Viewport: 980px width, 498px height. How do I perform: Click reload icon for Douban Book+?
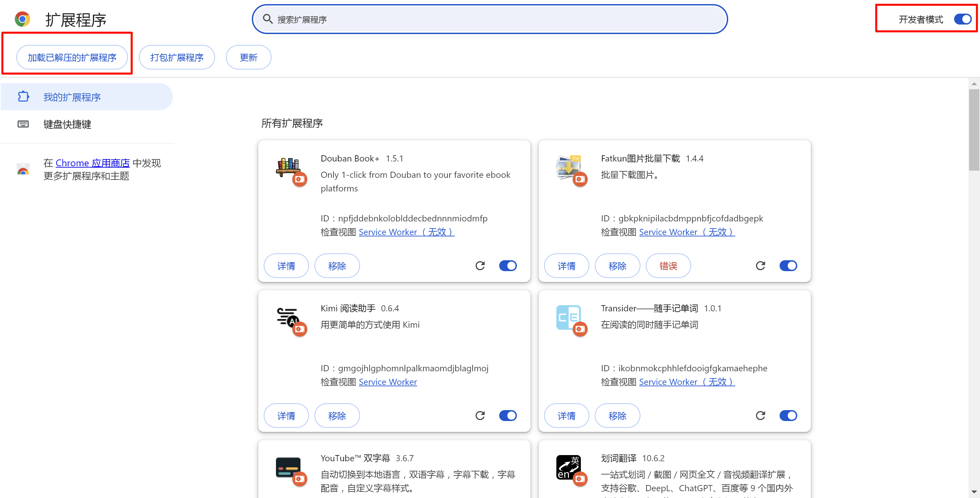480,265
